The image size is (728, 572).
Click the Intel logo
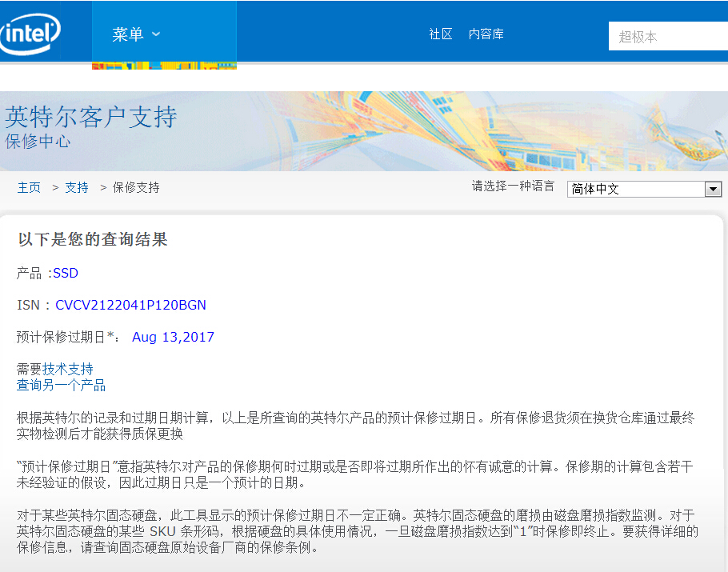tap(30, 34)
